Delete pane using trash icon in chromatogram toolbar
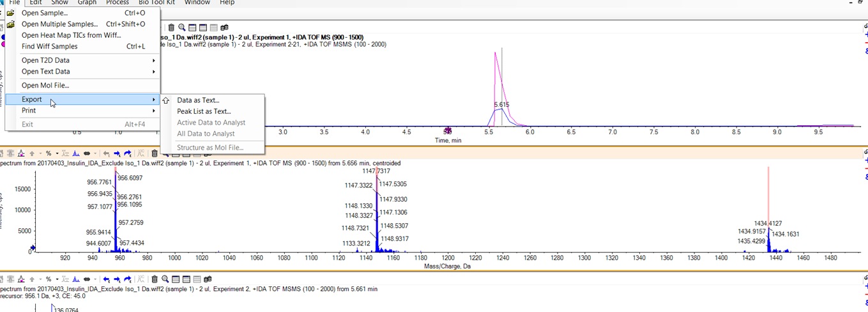Viewport: 868px width, 312px height. coord(171,27)
